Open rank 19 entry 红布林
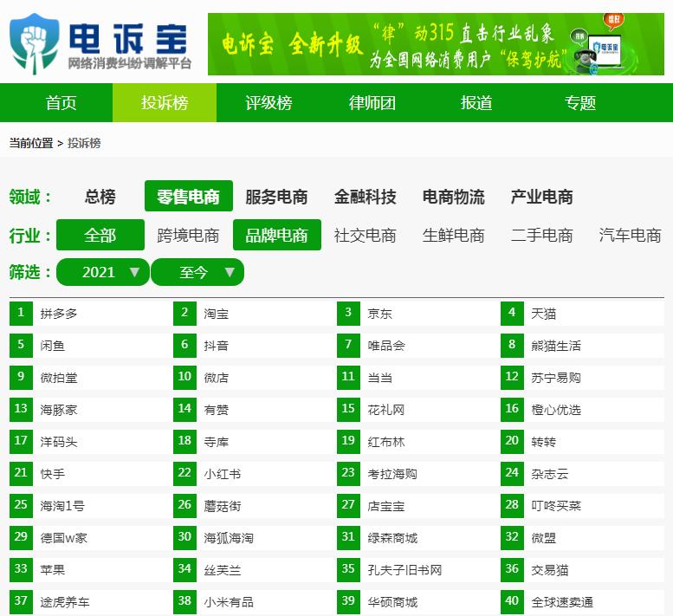This screenshot has height=616, width=673. pos(385,442)
